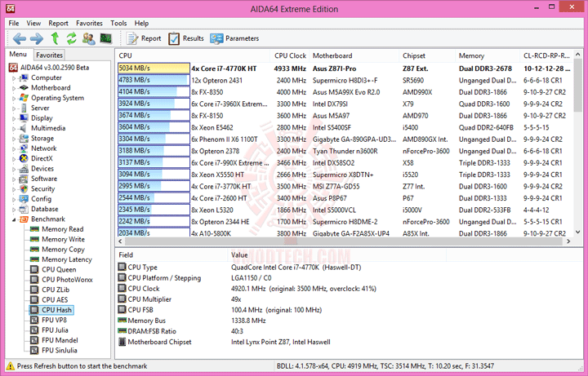Click the 2544 MB/s result bar
The image size is (588, 376).
[154, 197]
